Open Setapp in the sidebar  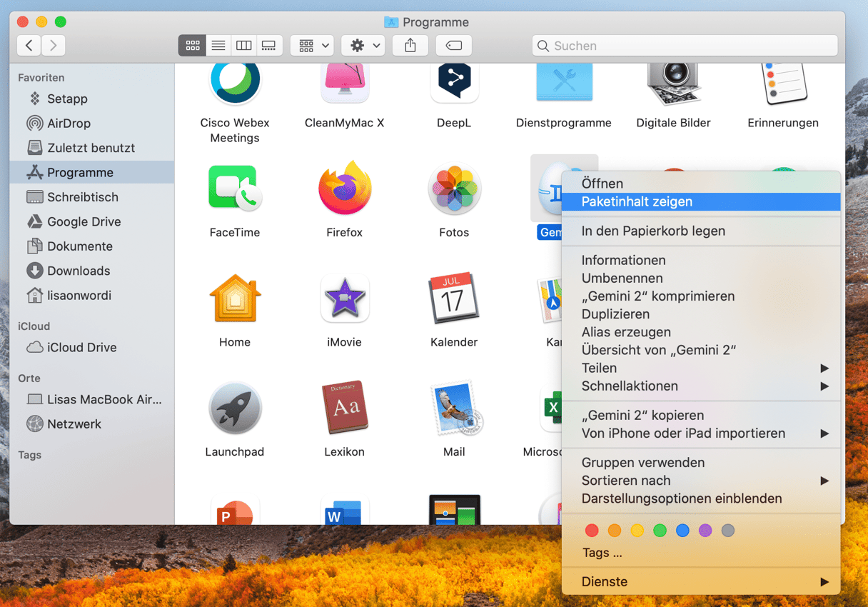click(92, 99)
